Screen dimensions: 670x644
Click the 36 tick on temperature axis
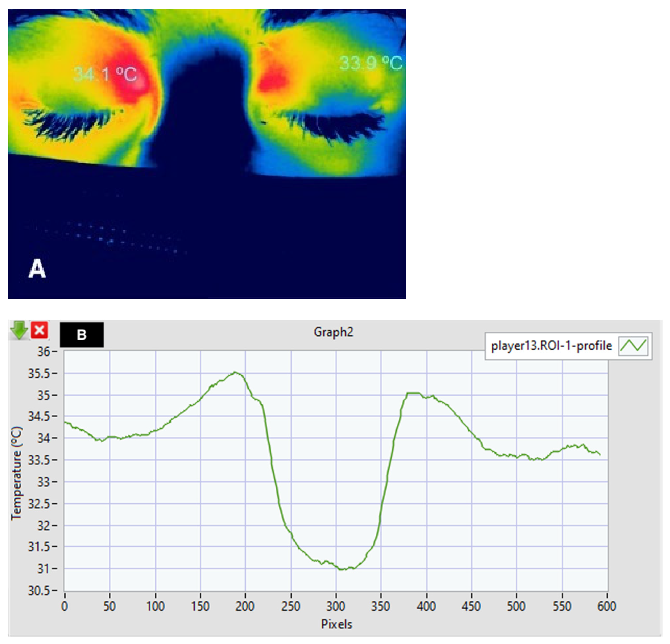click(x=43, y=352)
